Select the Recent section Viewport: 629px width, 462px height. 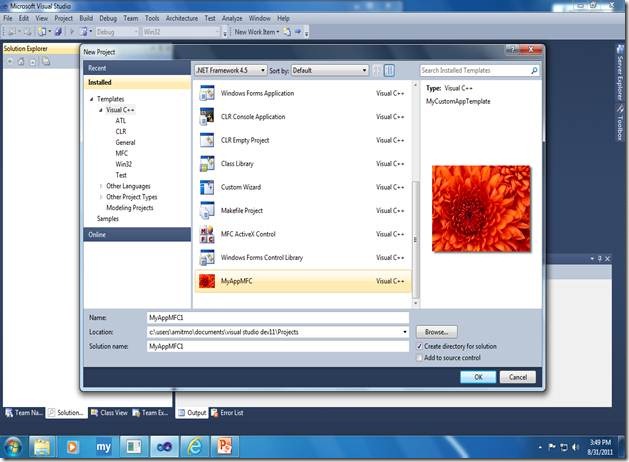tap(137, 68)
